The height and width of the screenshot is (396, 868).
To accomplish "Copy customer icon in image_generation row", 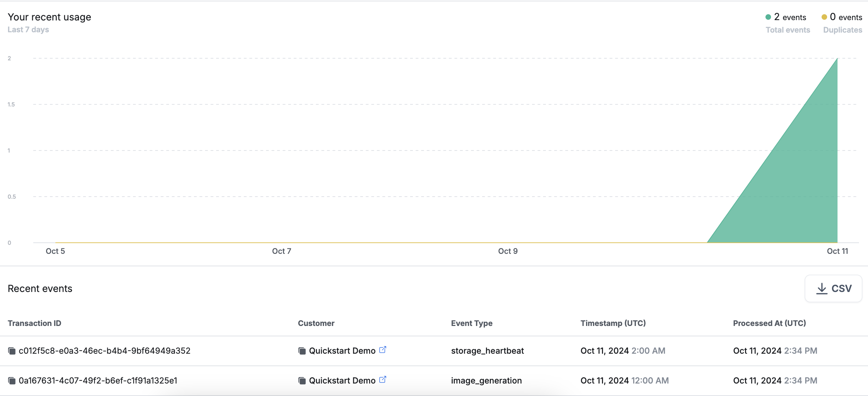I will 302,381.
